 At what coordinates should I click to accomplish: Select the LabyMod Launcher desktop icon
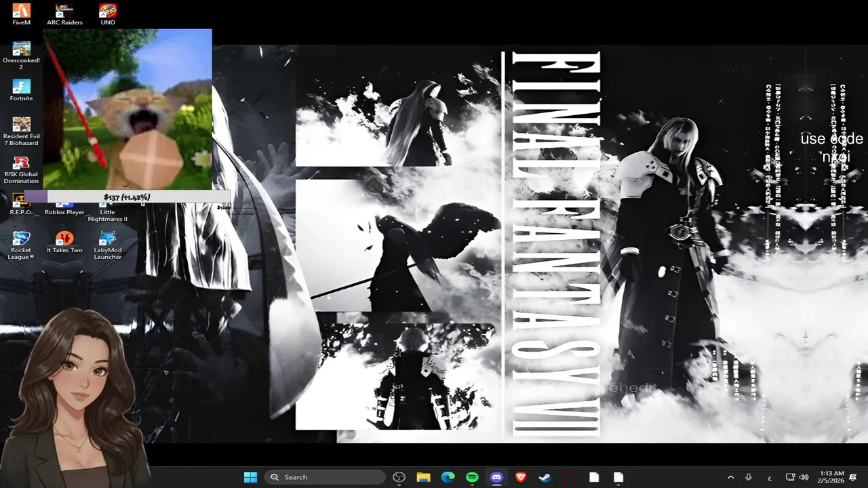click(x=108, y=245)
